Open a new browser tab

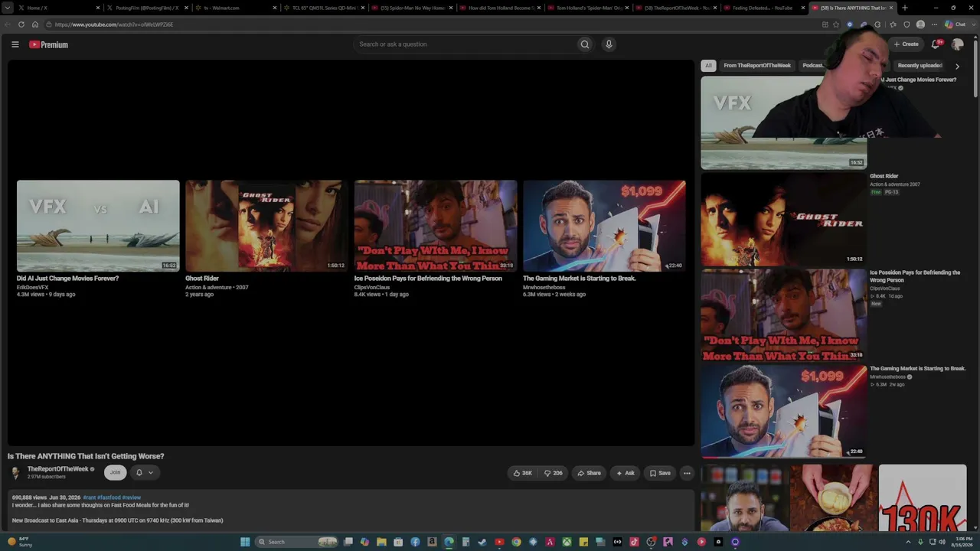click(x=904, y=8)
